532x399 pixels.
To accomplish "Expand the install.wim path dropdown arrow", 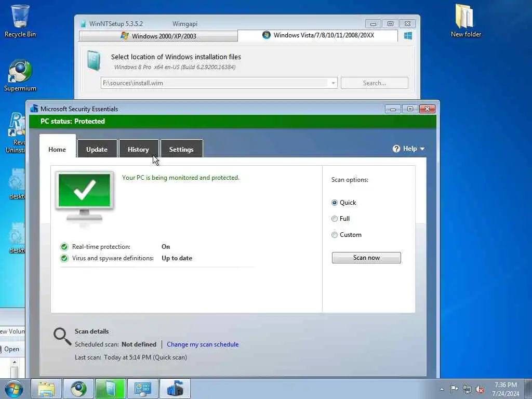I will 333,83.
